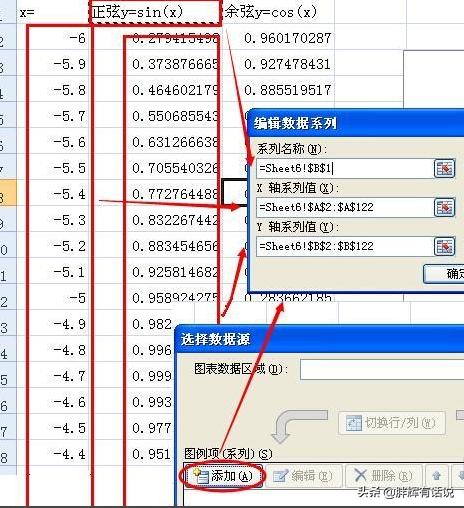
Task: Click the 添加(A) add series button
Action: click(x=223, y=476)
